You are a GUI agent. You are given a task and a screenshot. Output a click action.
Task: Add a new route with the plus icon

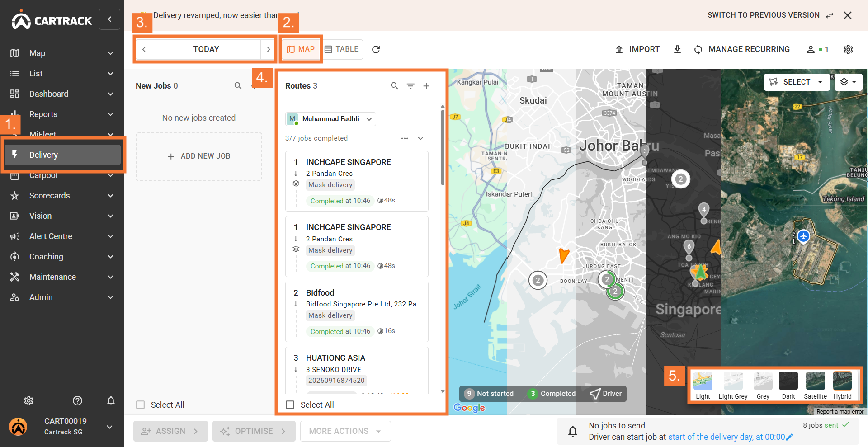(x=426, y=86)
